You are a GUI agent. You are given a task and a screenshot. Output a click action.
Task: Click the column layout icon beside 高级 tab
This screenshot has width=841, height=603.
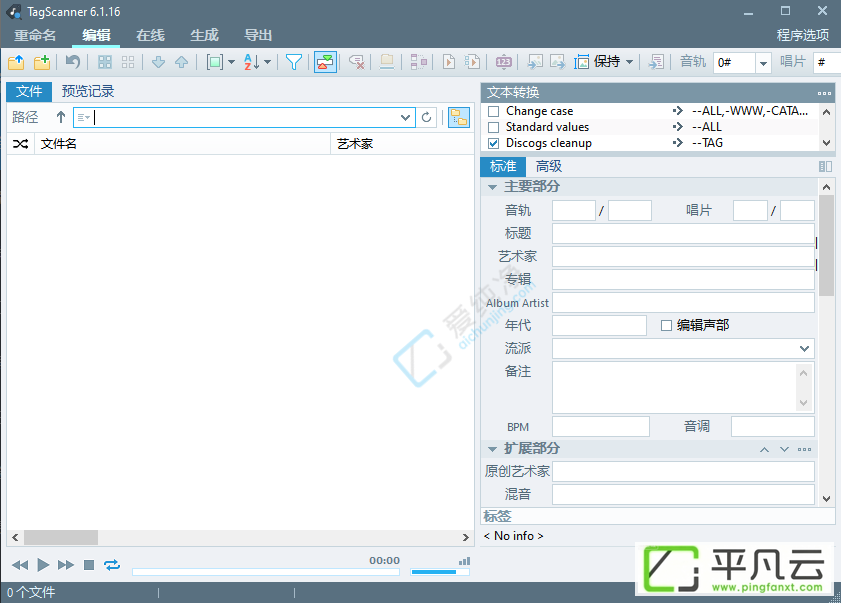pyautogui.click(x=825, y=167)
